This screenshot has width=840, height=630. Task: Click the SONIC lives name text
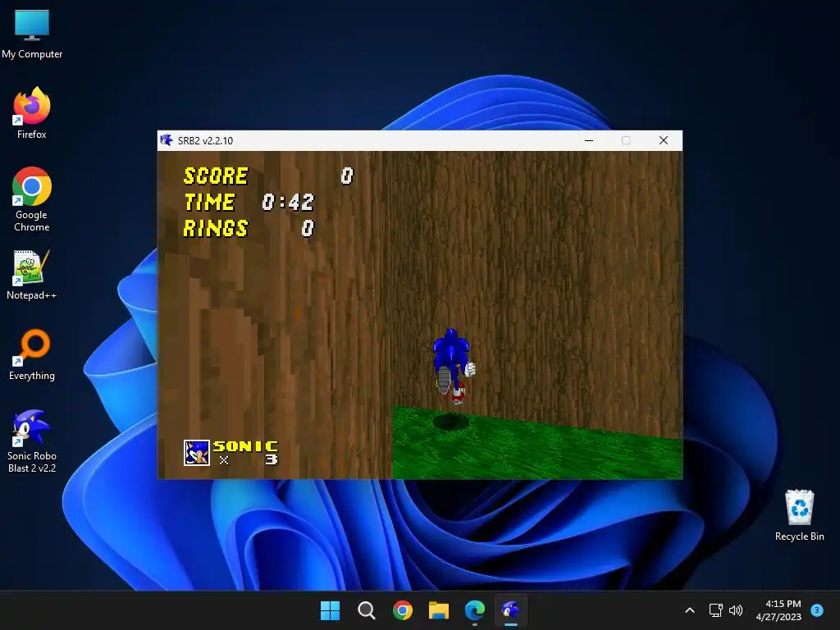tap(246, 446)
